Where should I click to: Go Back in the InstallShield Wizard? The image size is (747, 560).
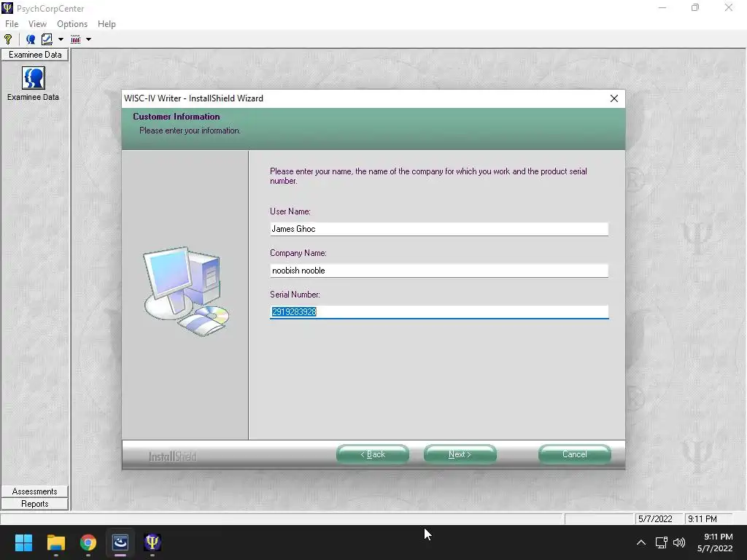[373, 454]
